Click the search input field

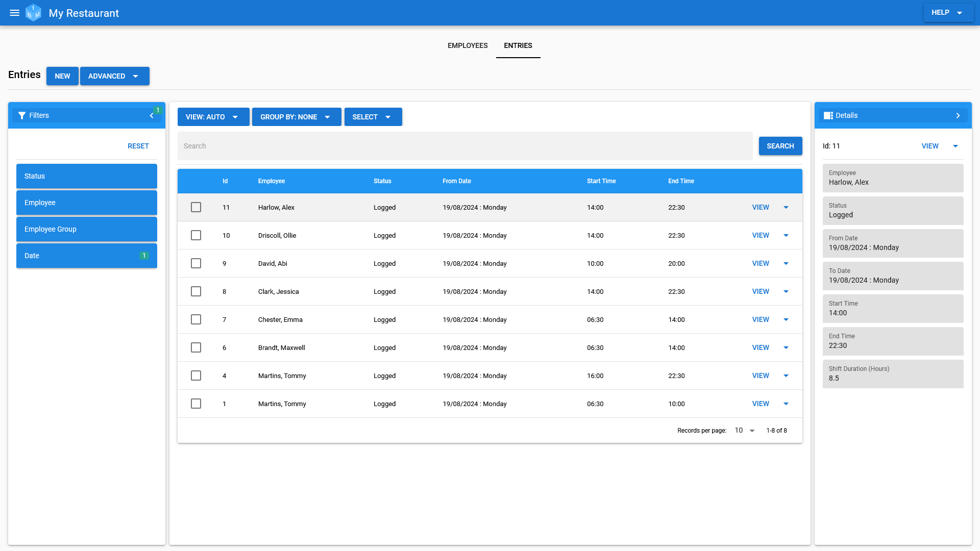pos(465,146)
